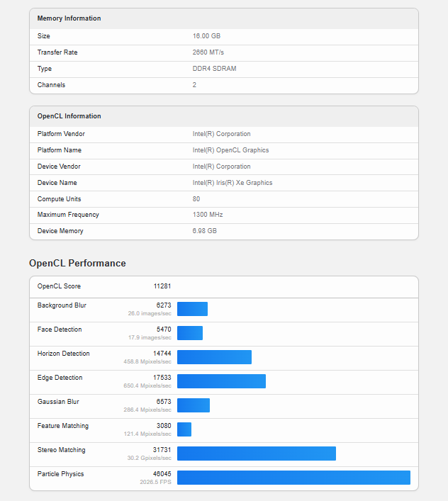Click the Intel(R) Iris(R) Xe Graphics device name
Image resolution: width=448 pixels, height=501 pixels.
(x=233, y=183)
